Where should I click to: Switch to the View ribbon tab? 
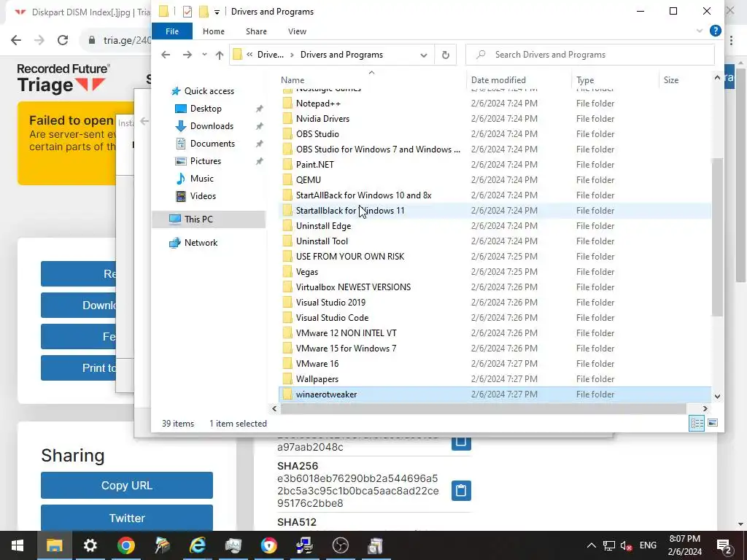[x=297, y=31]
